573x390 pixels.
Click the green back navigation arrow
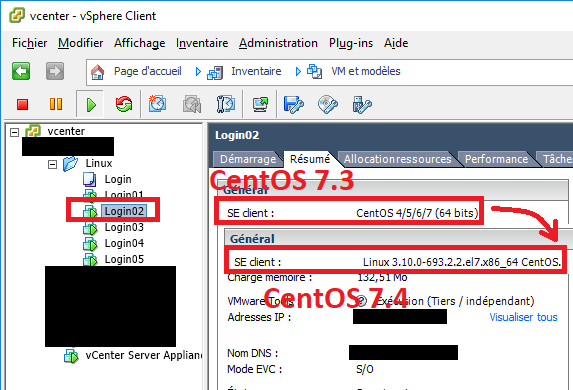(21, 71)
